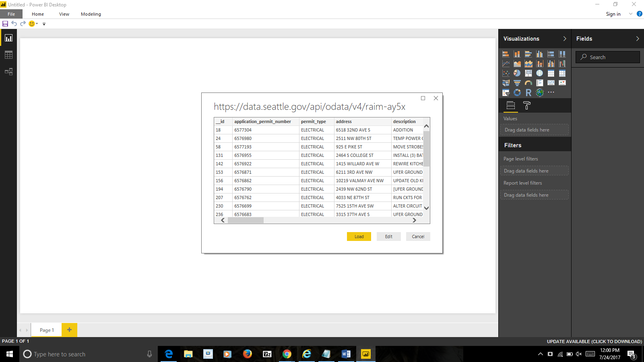Screen dimensions: 644x362
Task: Switch to the Fields well tab
Action: tap(511, 106)
